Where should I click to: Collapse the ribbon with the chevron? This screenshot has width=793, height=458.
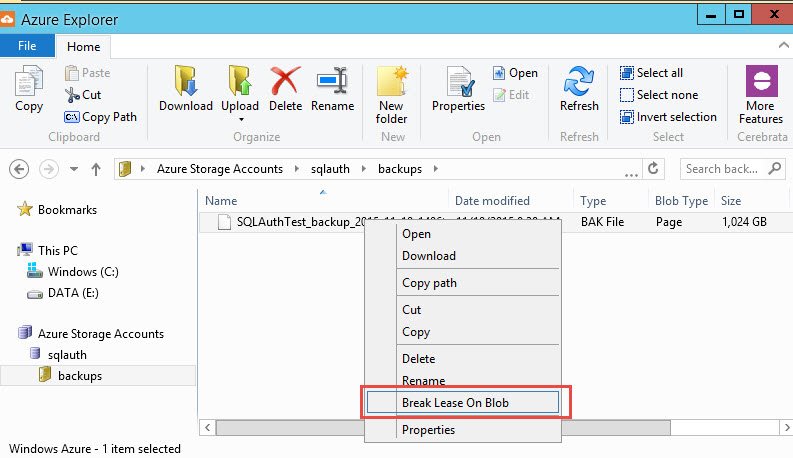pyautogui.click(x=783, y=45)
